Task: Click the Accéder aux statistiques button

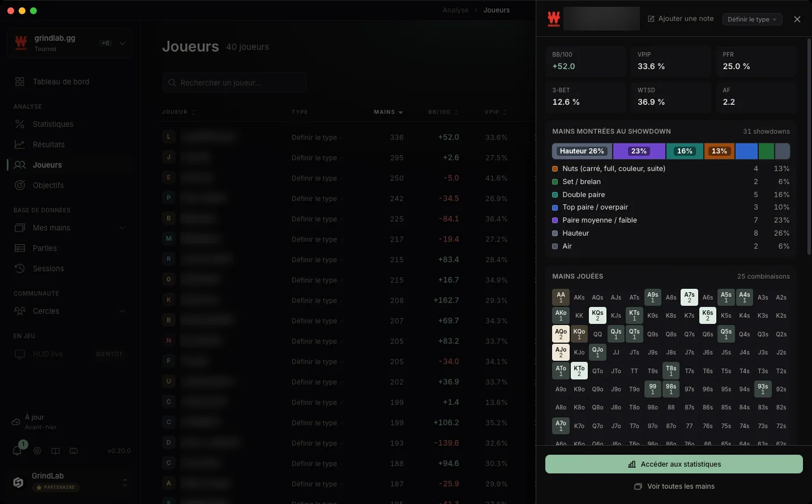Action: (x=674, y=464)
